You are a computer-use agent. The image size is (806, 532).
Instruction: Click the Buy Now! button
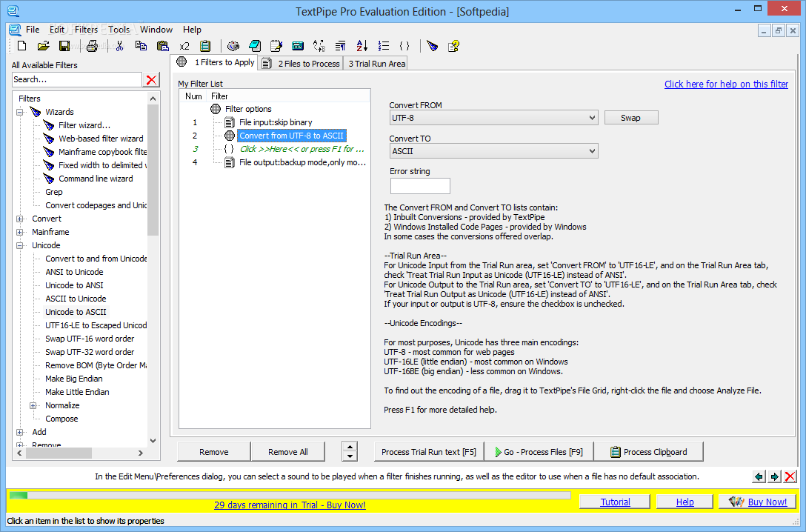click(x=758, y=502)
